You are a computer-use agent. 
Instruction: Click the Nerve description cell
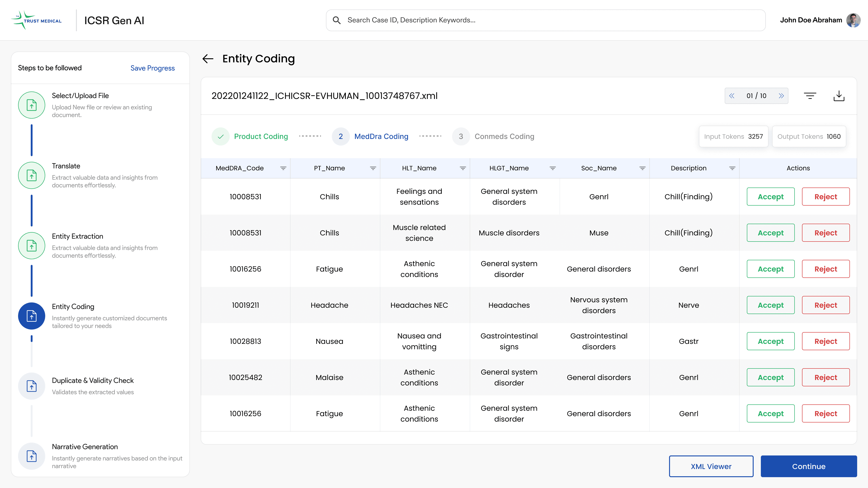click(688, 305)
